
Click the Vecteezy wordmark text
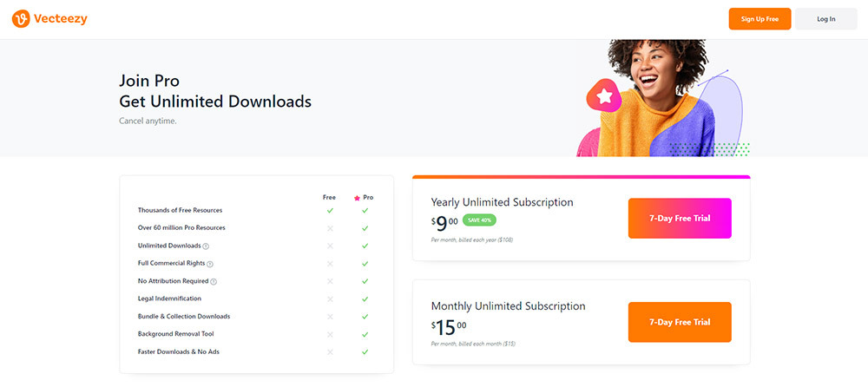click(61, 19)
